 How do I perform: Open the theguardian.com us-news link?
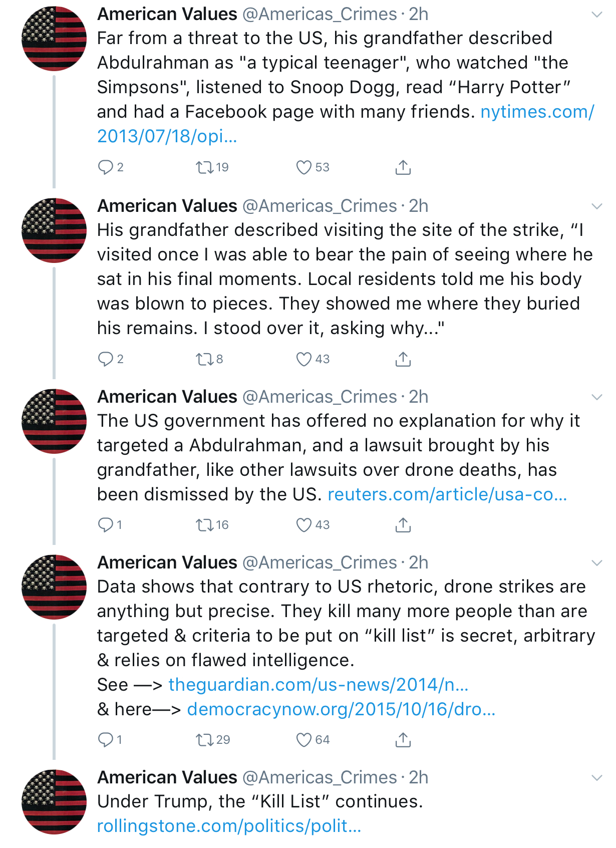[318, 685]
